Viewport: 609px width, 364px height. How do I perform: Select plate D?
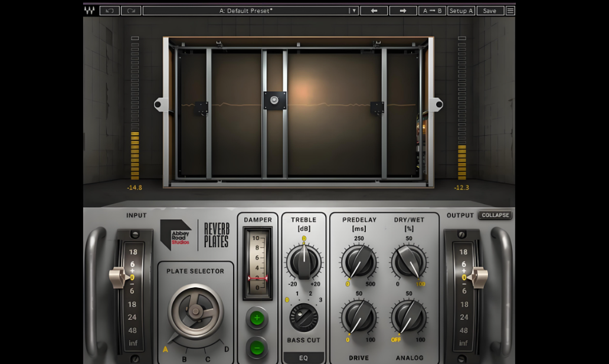pyautogui.click(x=227, y=349)
